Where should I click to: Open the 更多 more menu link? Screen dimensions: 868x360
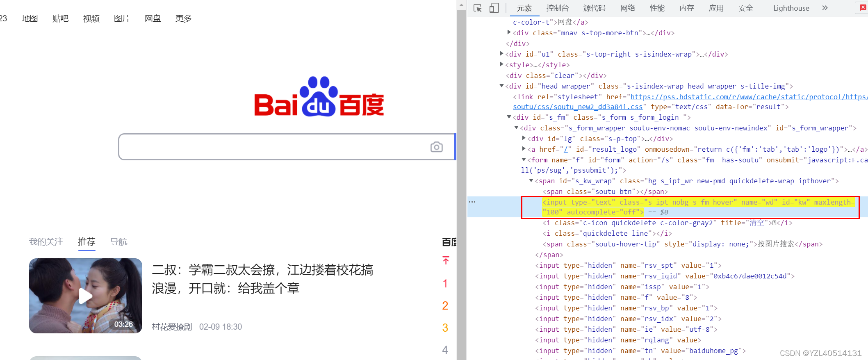click(x=184, y=18)
